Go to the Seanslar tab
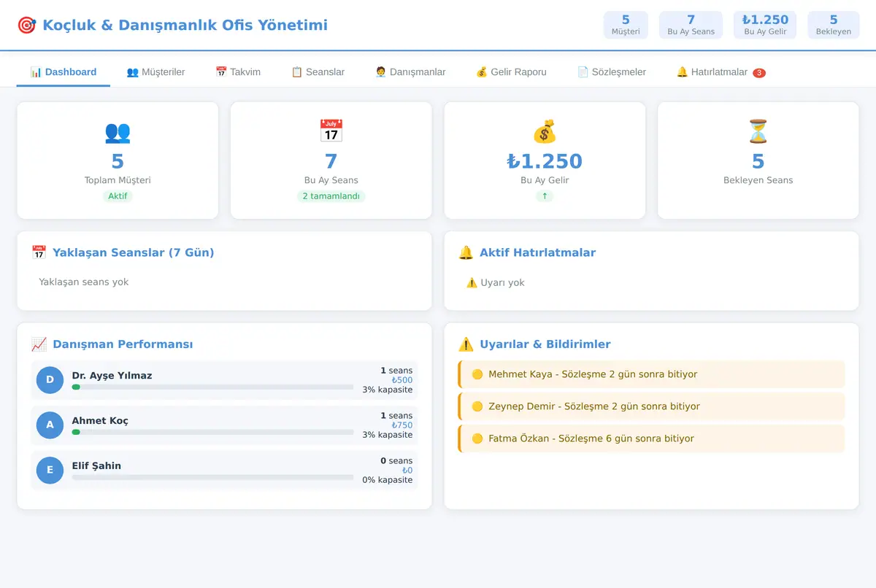 point(318,72)
